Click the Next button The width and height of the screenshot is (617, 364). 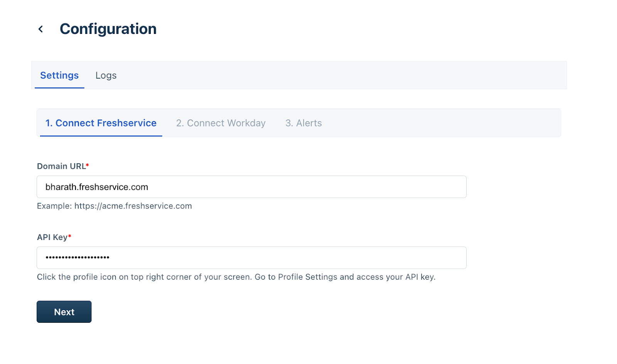64,312
